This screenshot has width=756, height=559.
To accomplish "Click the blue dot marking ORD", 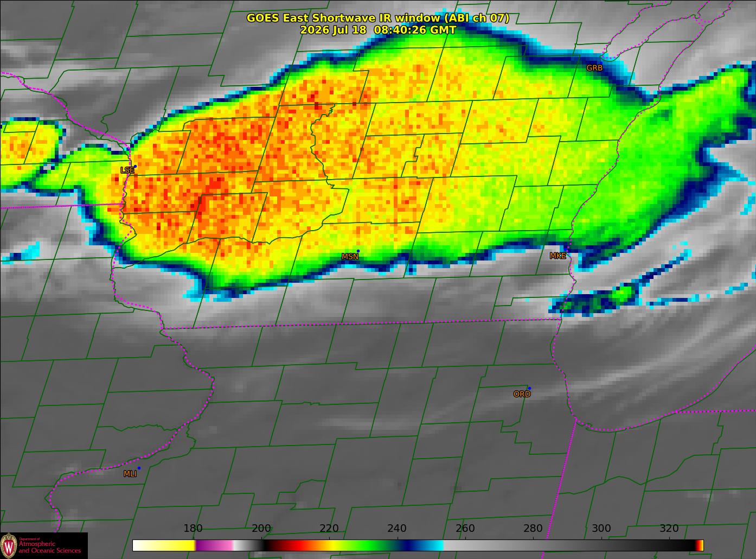I will pos(529,389).
